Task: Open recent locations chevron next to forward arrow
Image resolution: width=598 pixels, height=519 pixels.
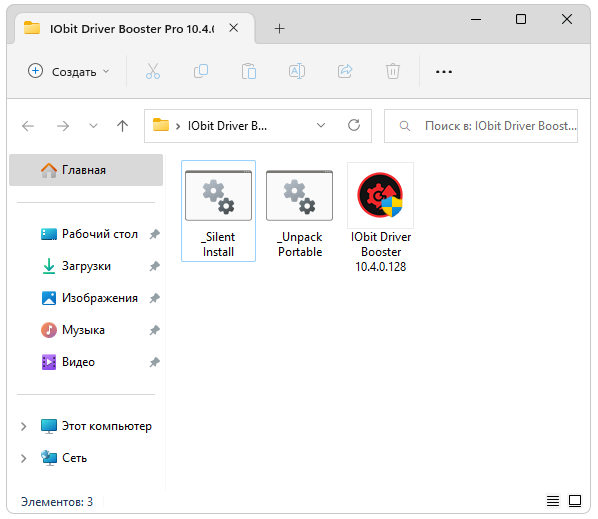Action: (x=93, y=126)
